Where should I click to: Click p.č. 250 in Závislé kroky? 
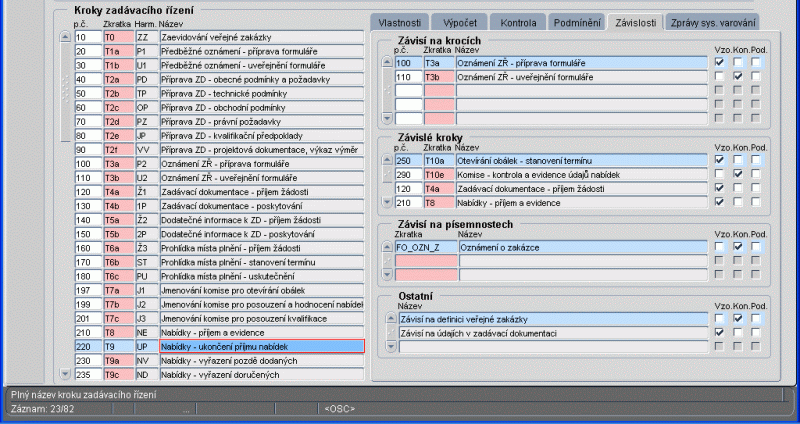pyautogui.click(x=409, y=161)
